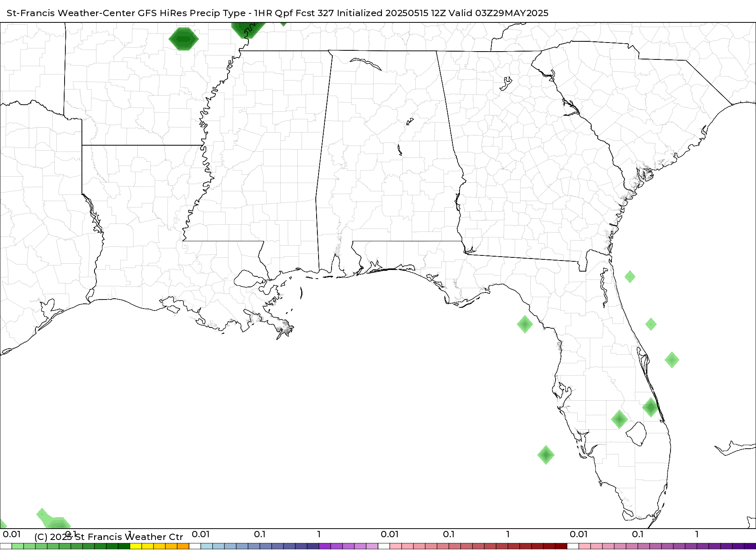Click the bright purple swatch after dark blue
The image size is (756, 551).
(x=325, y=546)
